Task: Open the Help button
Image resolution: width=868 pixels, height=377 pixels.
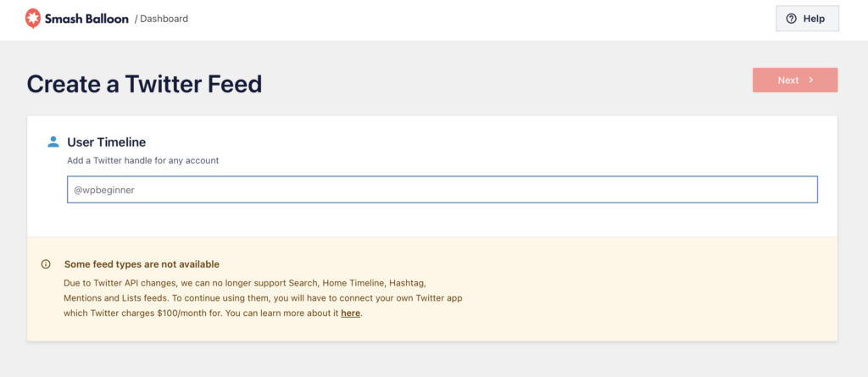Action: 807,19
